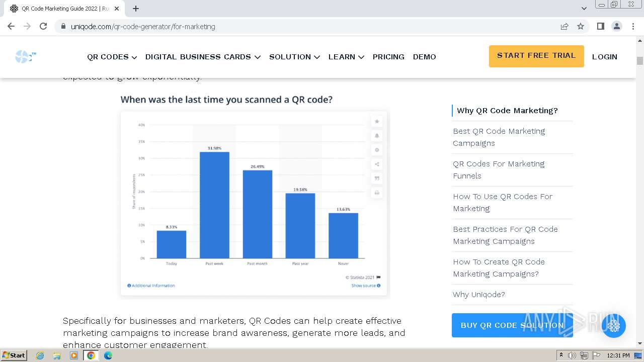Click the Past month bar in chart
The width and height of the screenshot is (644, 362).
coord(258,214)
